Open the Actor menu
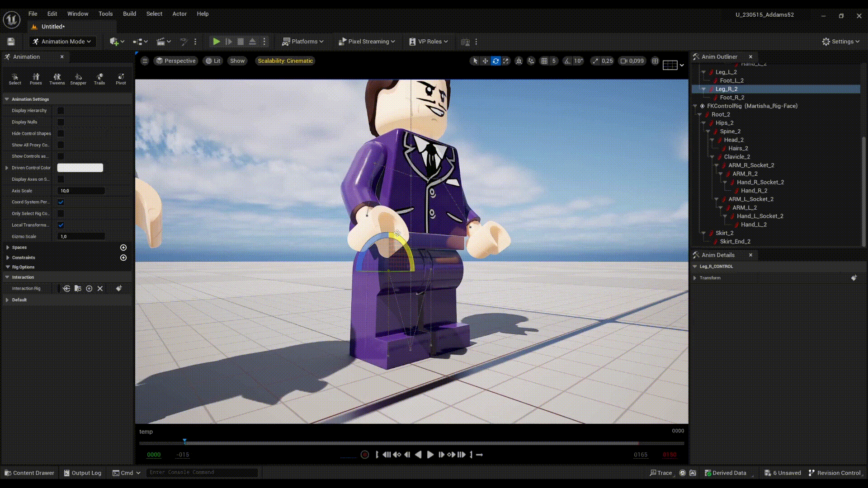The width and height of the screenshot is (868, 488). [x=179, y=14]
